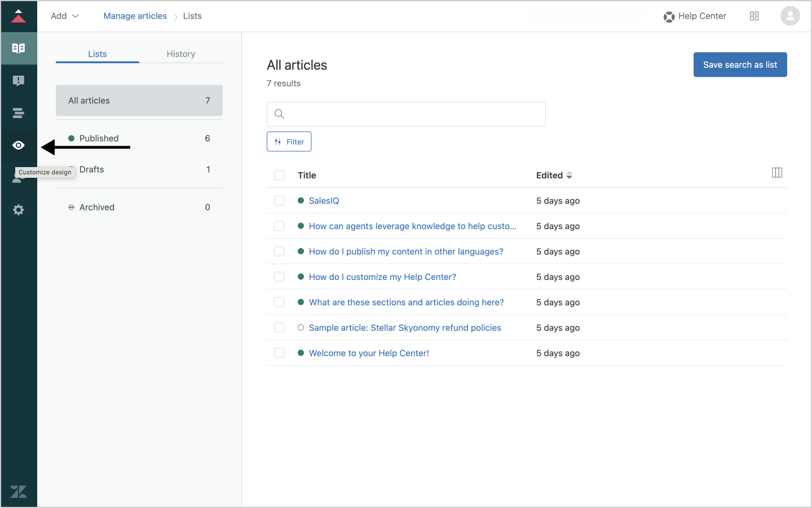Open the user profile avatar
This screenshot has height=508, width=812.
789,16
